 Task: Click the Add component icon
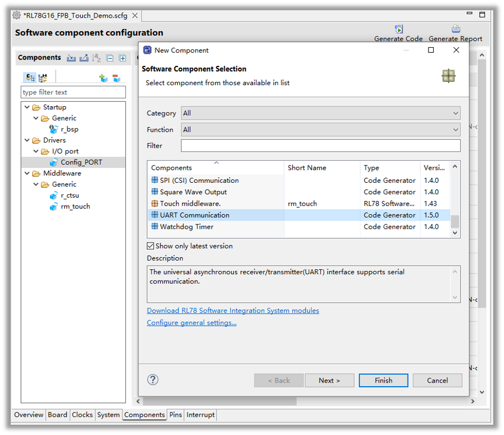(103, 78)
